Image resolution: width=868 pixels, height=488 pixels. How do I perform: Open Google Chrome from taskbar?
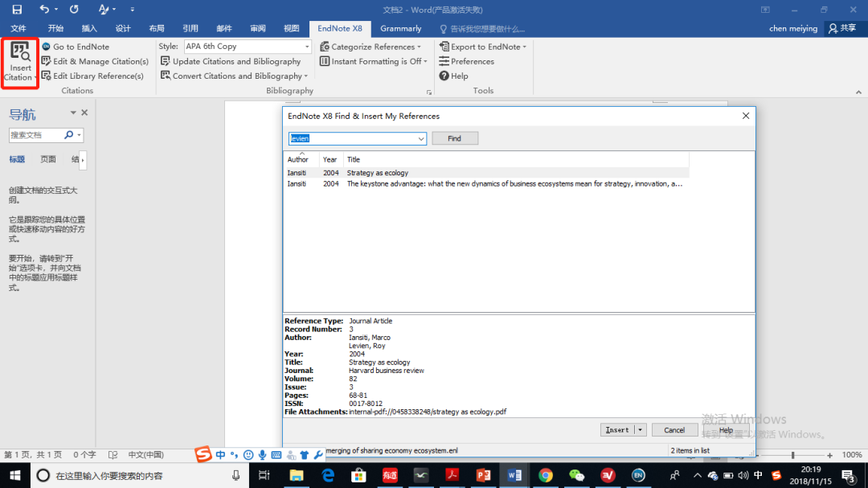(545, 475)
